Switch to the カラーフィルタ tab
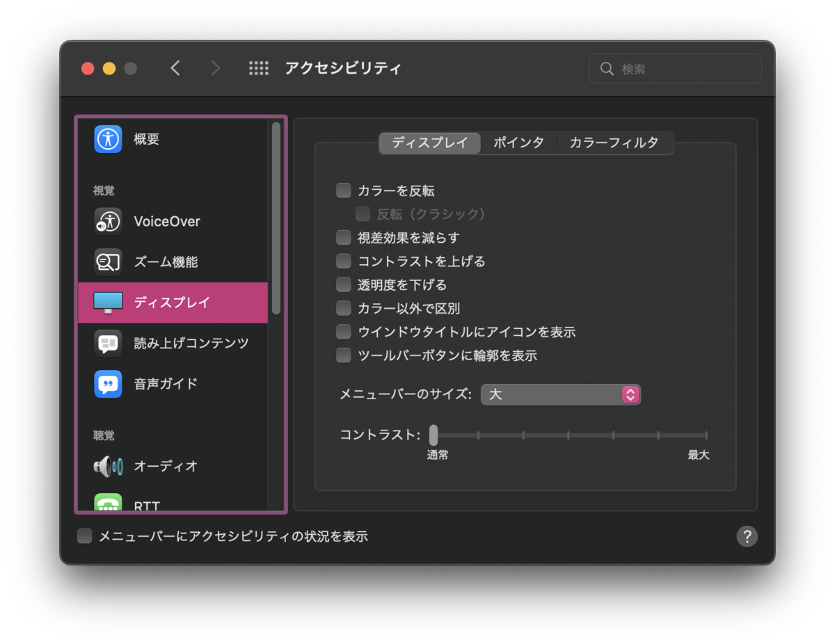Image resolution: width=835 pixels, height=644 pixels. click(614, 143)
